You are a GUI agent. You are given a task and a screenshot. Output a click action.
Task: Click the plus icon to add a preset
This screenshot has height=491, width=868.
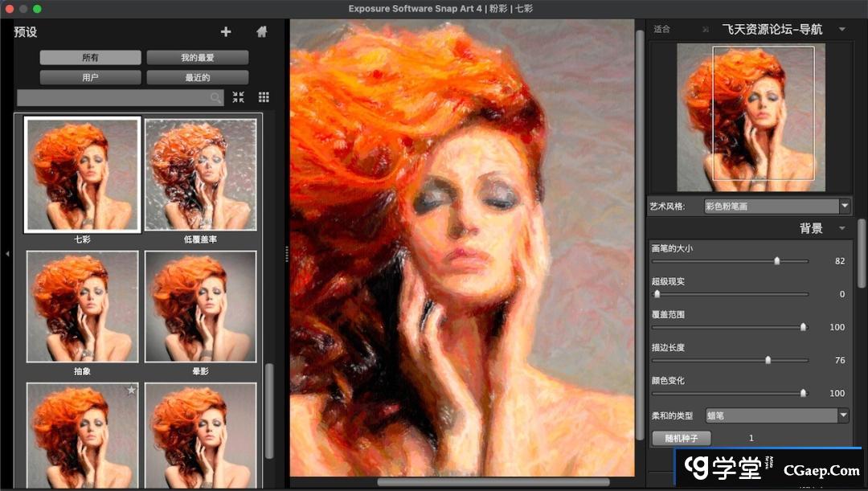point(226,32)
